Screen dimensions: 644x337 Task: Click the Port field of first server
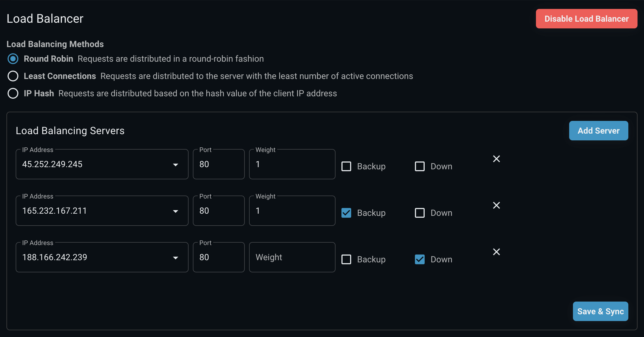coord(219,164)
